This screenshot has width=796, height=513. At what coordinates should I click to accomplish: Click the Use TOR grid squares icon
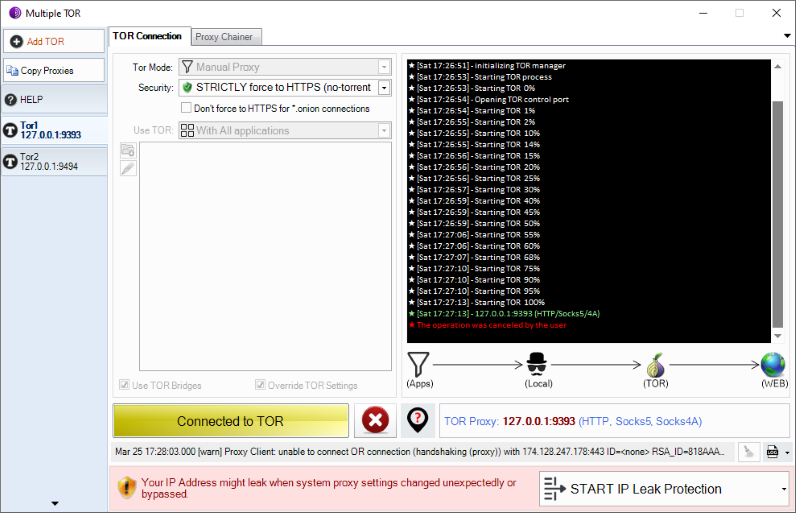(187, 130)
